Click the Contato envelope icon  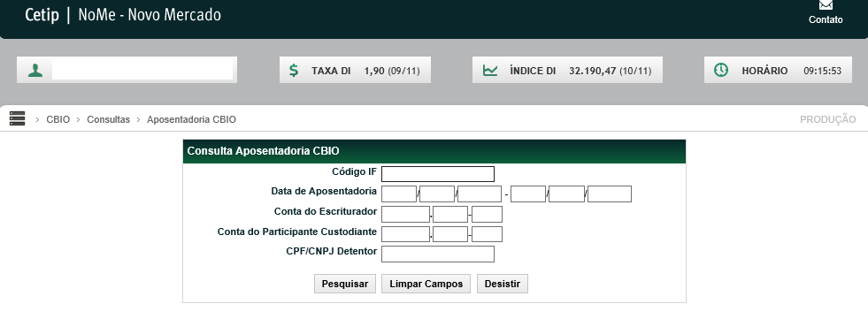pos(826,5)
